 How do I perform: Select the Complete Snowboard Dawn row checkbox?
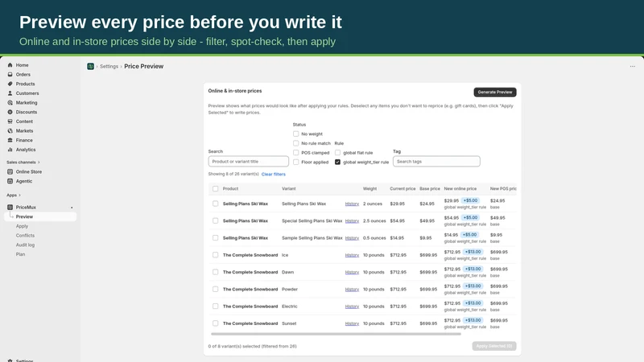point(215,272)
